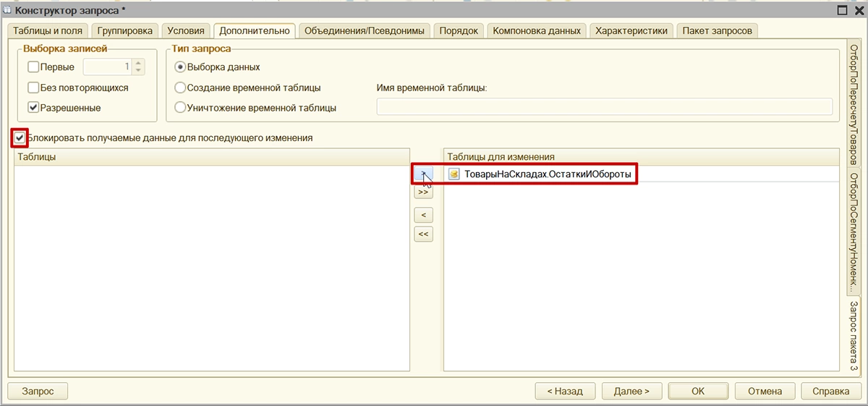Viewport: 868px width, 406px height.
Task: Select ТоварыНаСкладах.ОстаткиИОбороты row
Action: (642, 174)
